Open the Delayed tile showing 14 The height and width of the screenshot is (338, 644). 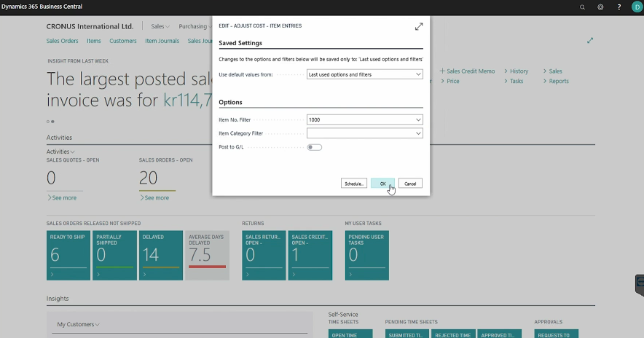[161, 256]
